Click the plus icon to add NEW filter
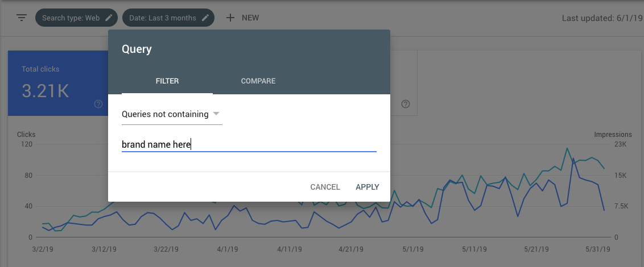Viewport: 644px width, 267px height. pyautogui.click(x=230, y=18)
